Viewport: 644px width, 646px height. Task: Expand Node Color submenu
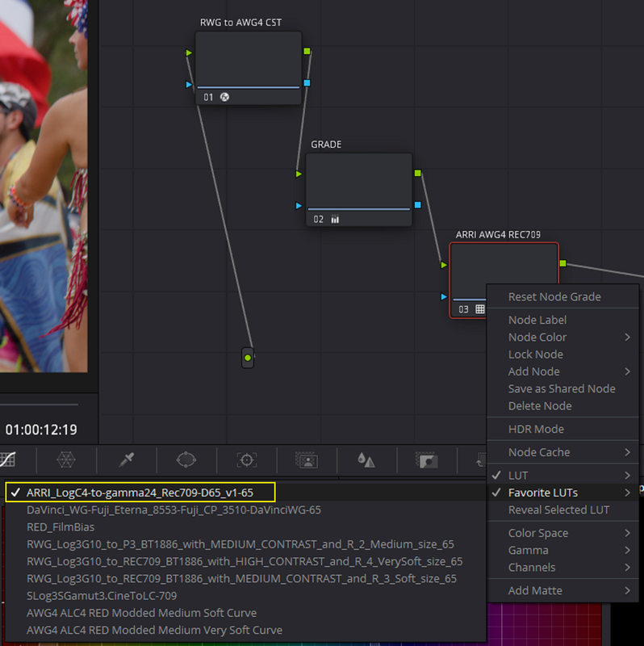click(562, 337)
